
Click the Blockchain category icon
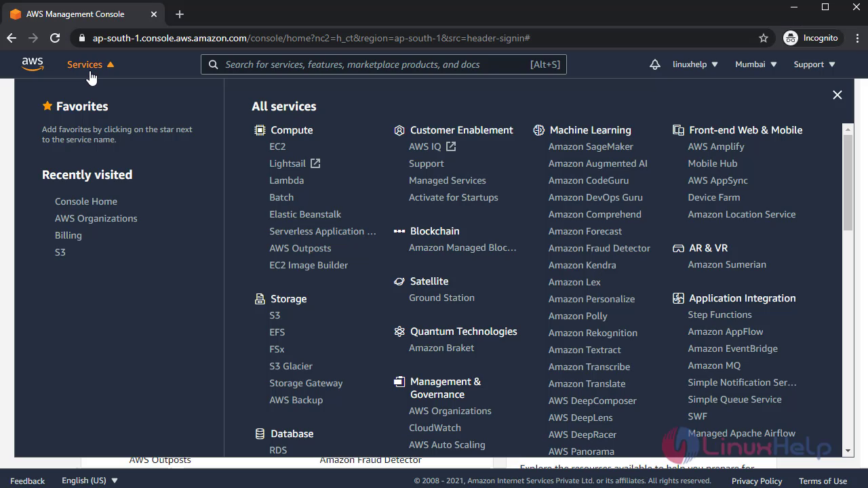(x=399, y=231)
